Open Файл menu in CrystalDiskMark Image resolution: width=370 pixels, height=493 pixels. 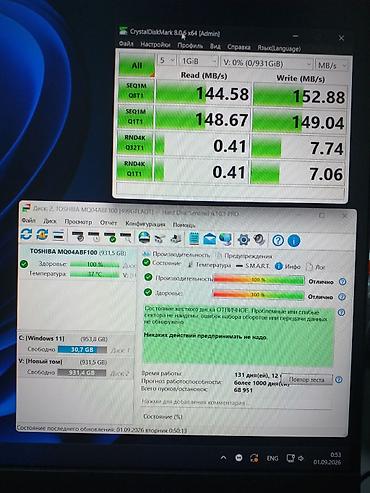126,43
